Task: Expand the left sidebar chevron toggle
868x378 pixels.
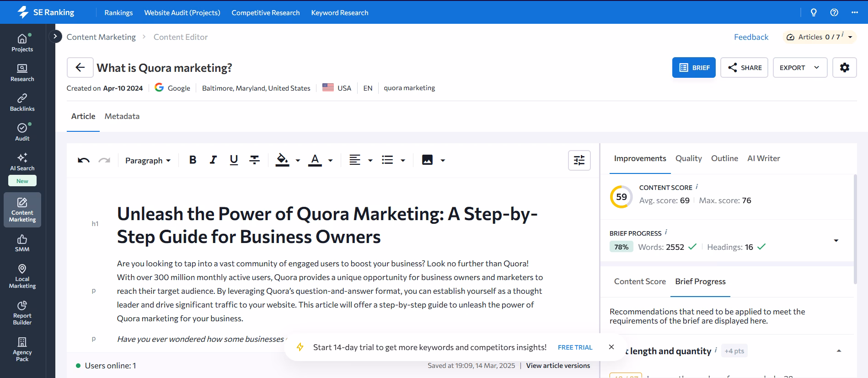Action: point(55,36)
